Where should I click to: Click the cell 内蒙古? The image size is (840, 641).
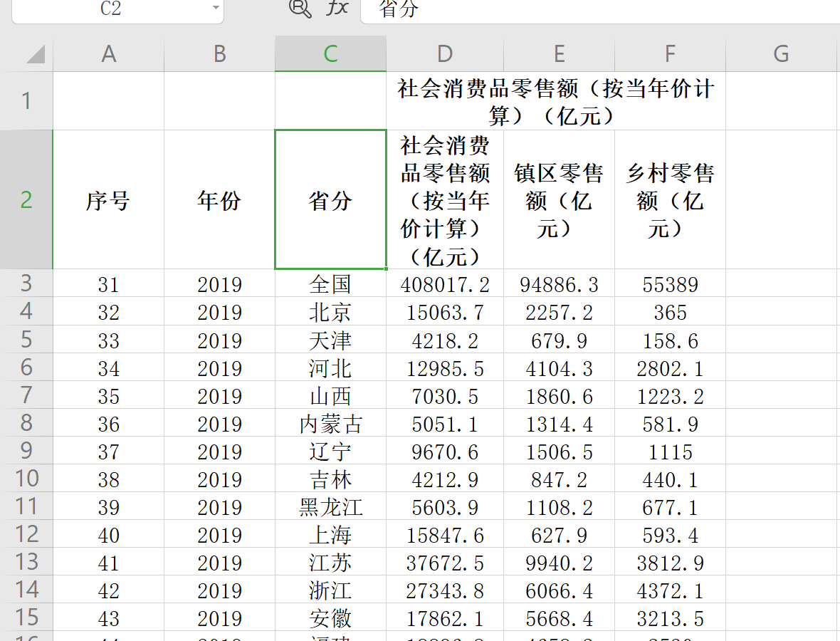click(x=330, y=423)
